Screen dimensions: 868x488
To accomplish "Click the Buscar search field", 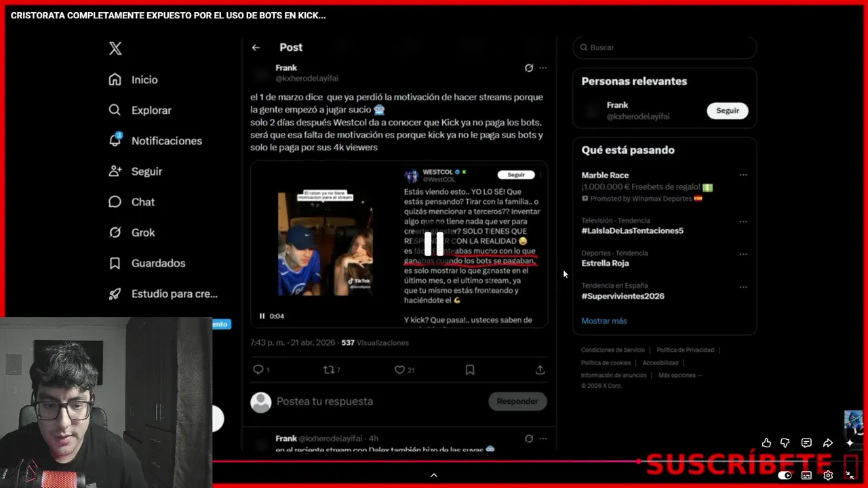I will (x=665, y=47).
